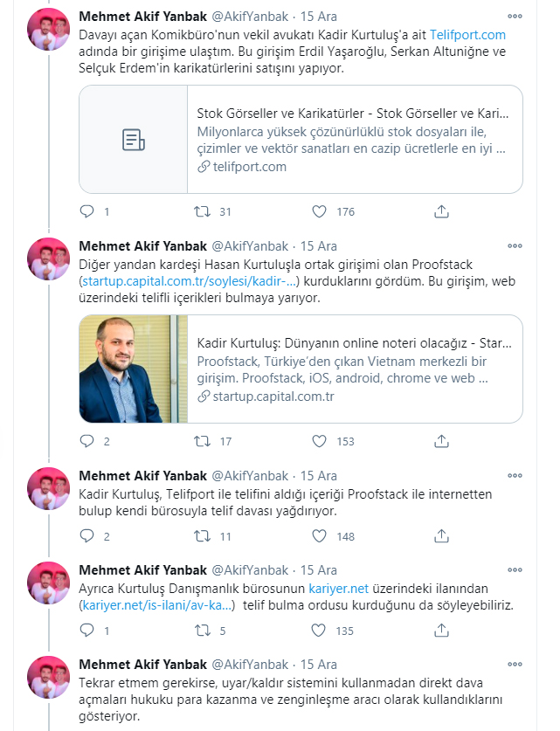The height and width of the screenshot is (731, 560).
Task: Open the @AkifYanbak handle on the first tweet
Action: tap(250, 17)
